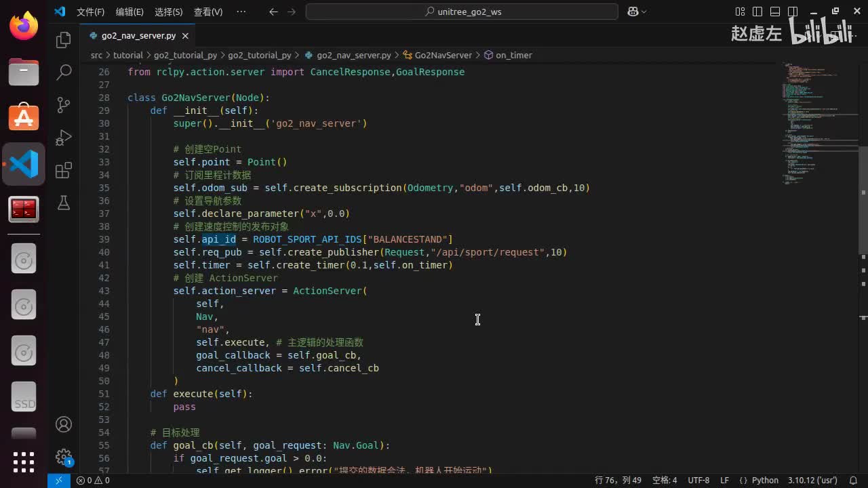Open the 编辑(E) menu
The image size is (868, 488).
(130, 12)
